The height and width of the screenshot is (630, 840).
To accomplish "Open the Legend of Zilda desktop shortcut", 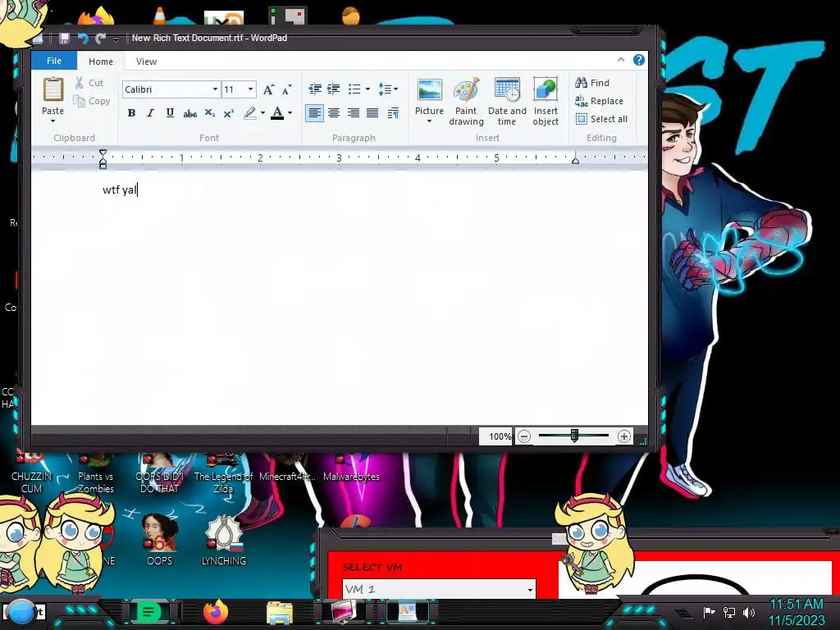I will click(x=223, y=474).
